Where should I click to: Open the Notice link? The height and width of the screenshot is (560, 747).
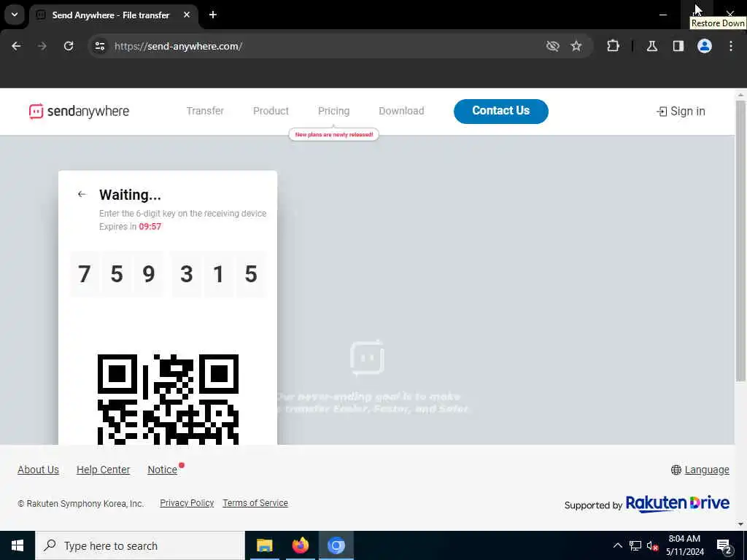(163, 470)
